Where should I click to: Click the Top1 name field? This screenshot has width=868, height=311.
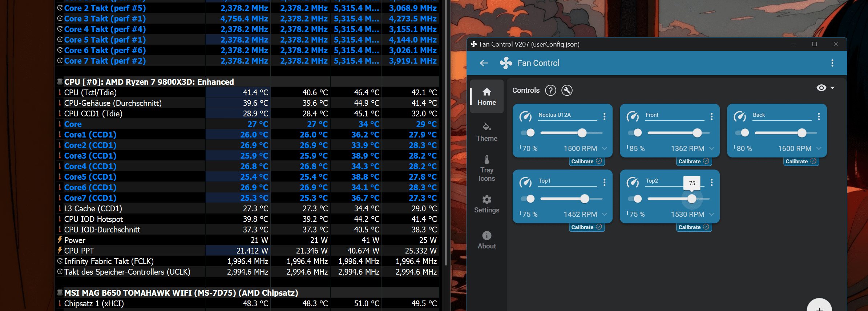568,181
